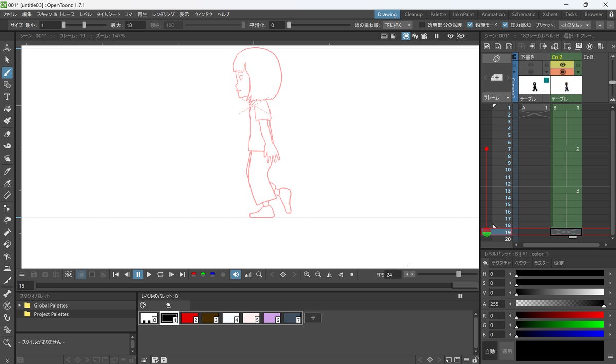
Task: Select purple color swatch number 6
Action: tap(272, 318)
